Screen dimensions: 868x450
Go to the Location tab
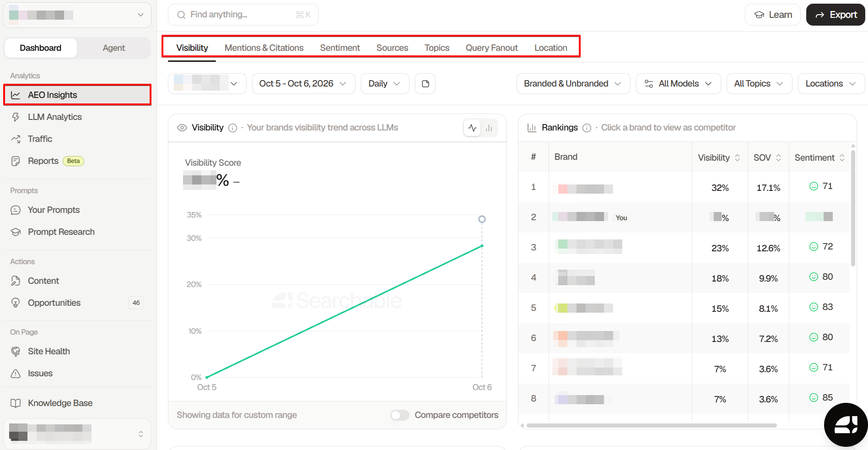551,48
